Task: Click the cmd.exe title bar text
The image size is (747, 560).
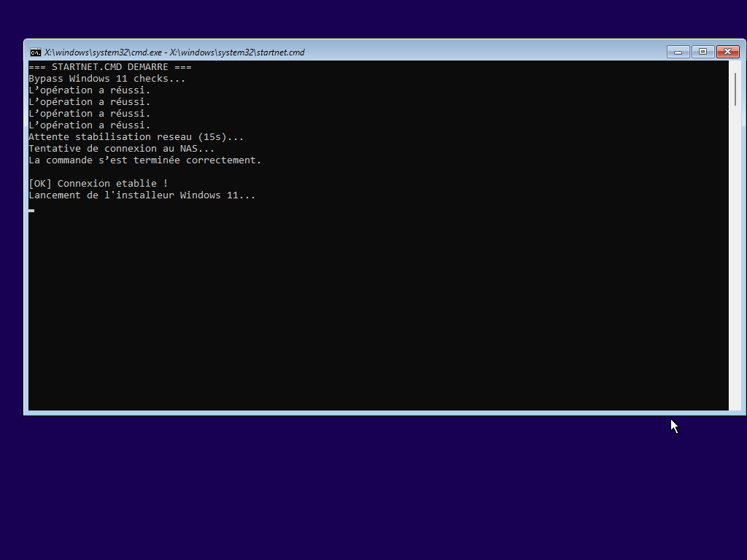Action: click(174, 52)
